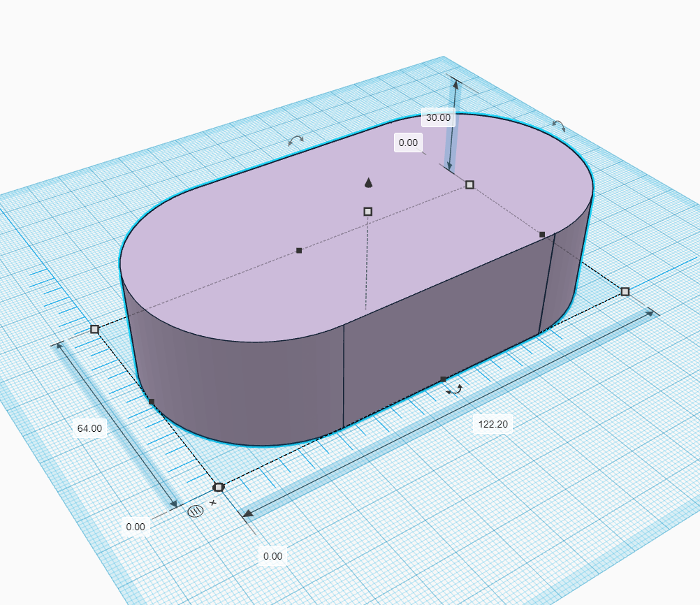This screenshot has width=700, height=605.
Task: Click the 30.00 height dimension label
Action: point(437,118)
